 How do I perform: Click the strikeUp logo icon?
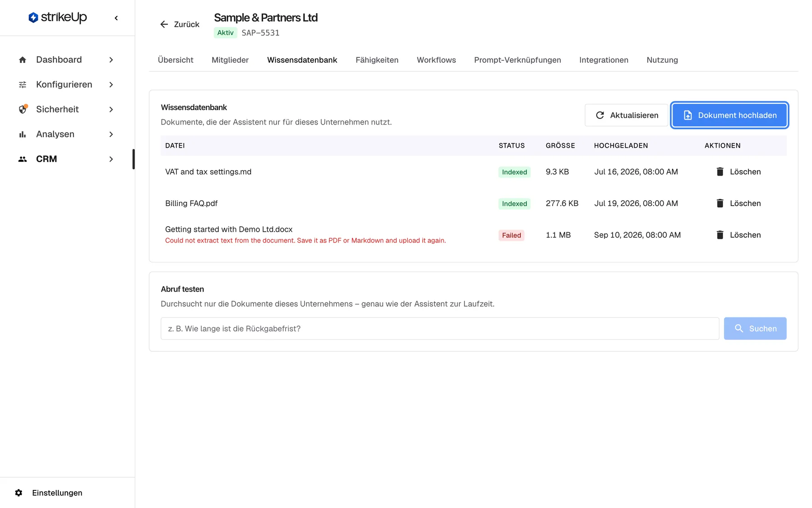(x=33, y=18)
